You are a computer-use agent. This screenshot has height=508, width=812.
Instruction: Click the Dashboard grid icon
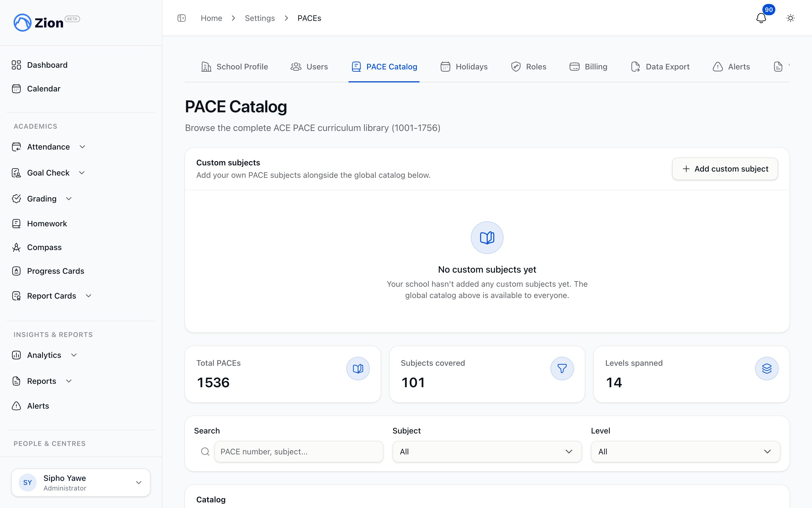16,65
